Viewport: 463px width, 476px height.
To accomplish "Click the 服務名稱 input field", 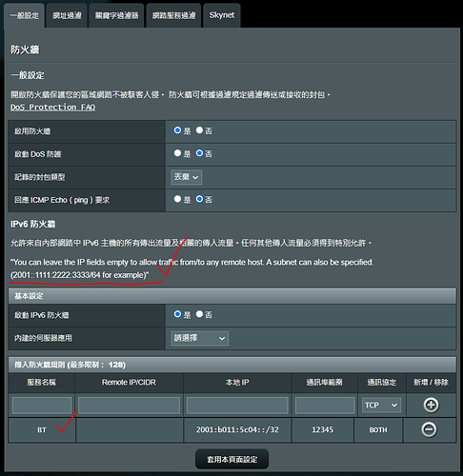I will click(42, 406).
